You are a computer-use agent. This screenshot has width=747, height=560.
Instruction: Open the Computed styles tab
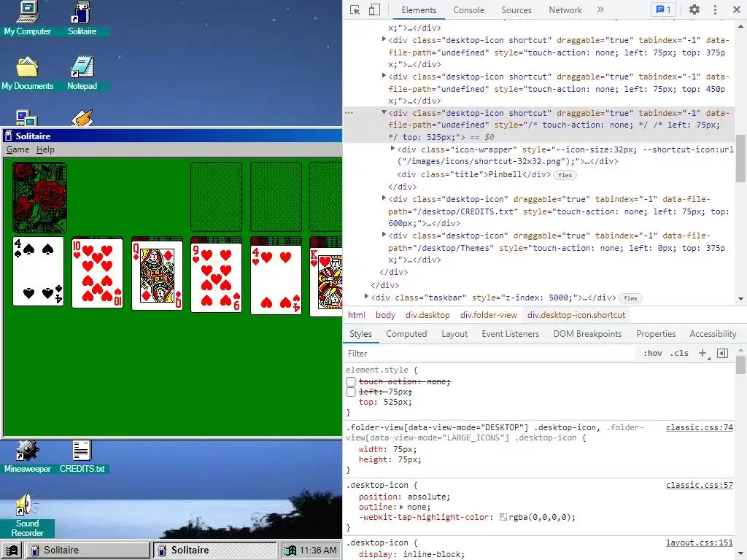pyautogui.click(x=406, y=334)
